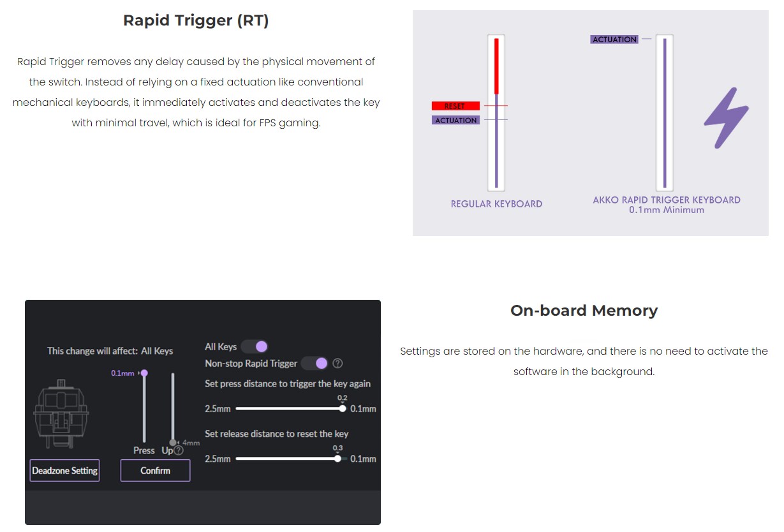Toggle the All Keys switch
Image resolution: width=784 pixels, height=532 pixels.
(x=255, y=346)
